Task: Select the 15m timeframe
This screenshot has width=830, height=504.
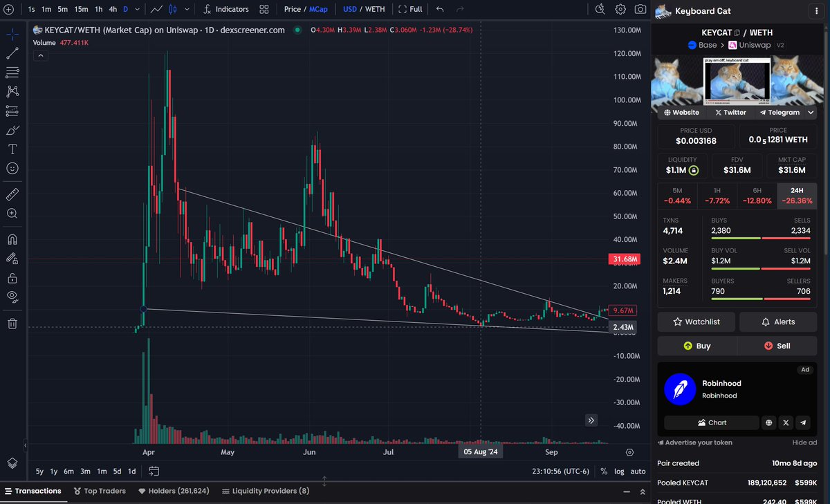Action: (81, 9)
